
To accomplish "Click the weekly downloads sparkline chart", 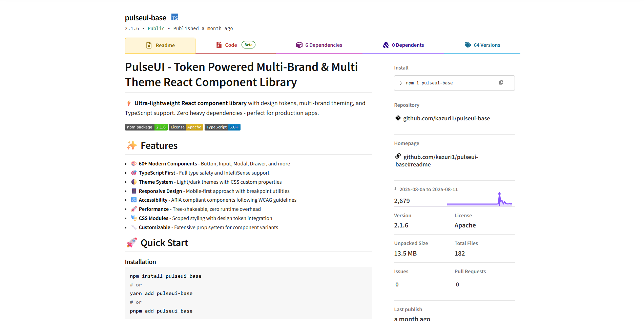I will pos(479,200).
